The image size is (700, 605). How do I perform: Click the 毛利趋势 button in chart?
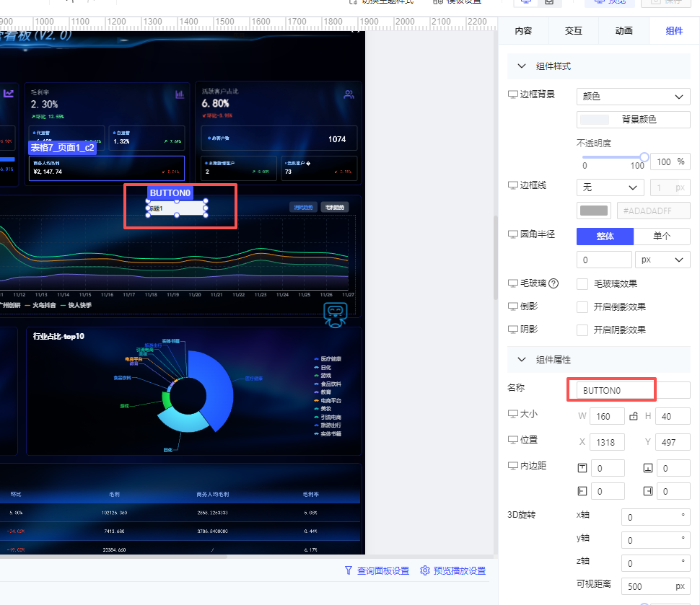click(x=335, y=207)
